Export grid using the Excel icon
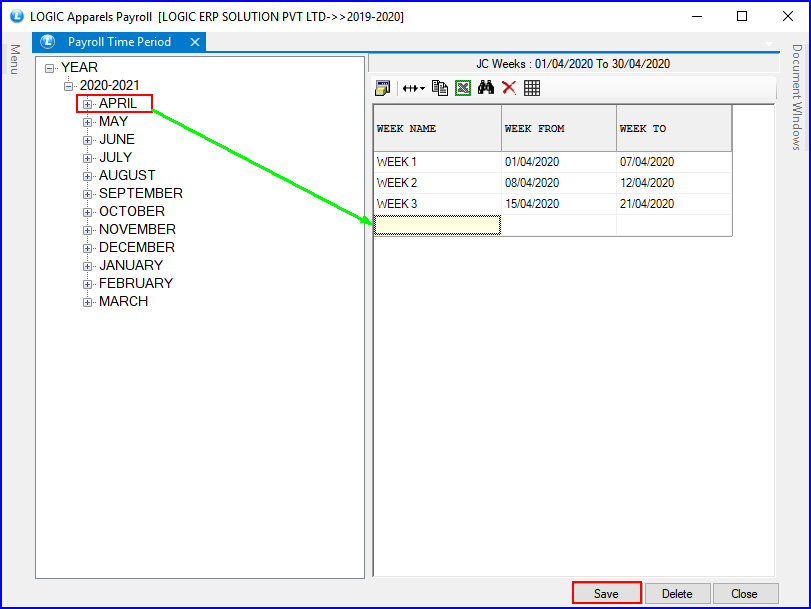Image resolution: width=811 pixels, height=609 pixels. (x=463, y=88)
